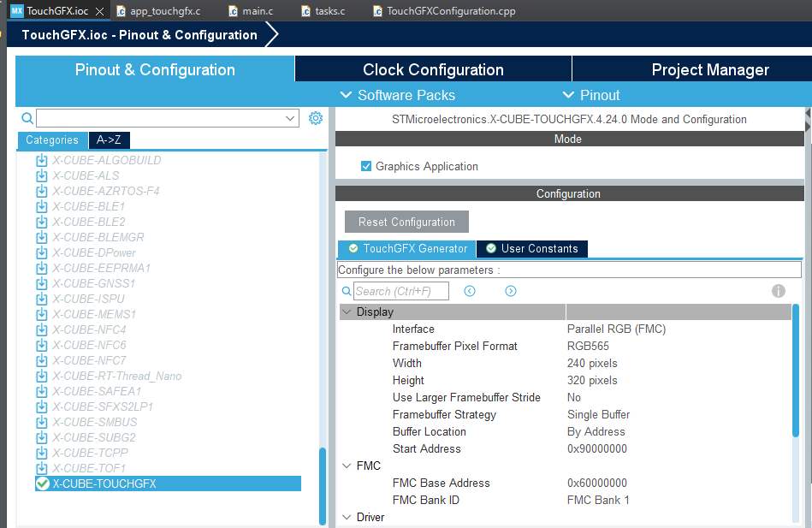The width and height of the screenshot is (812, 528).
Task: Expand the Software Packs menu
Action: point(397,95)
